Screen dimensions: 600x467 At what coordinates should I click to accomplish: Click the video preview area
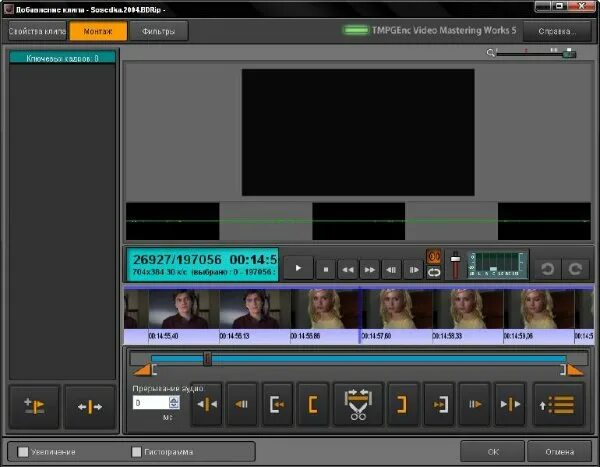[358, 132]
